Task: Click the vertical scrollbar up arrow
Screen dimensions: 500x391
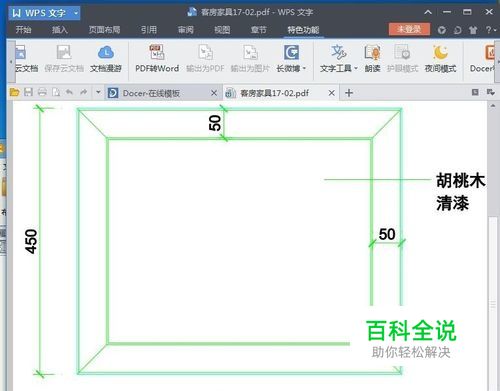Action: point(493,106)
